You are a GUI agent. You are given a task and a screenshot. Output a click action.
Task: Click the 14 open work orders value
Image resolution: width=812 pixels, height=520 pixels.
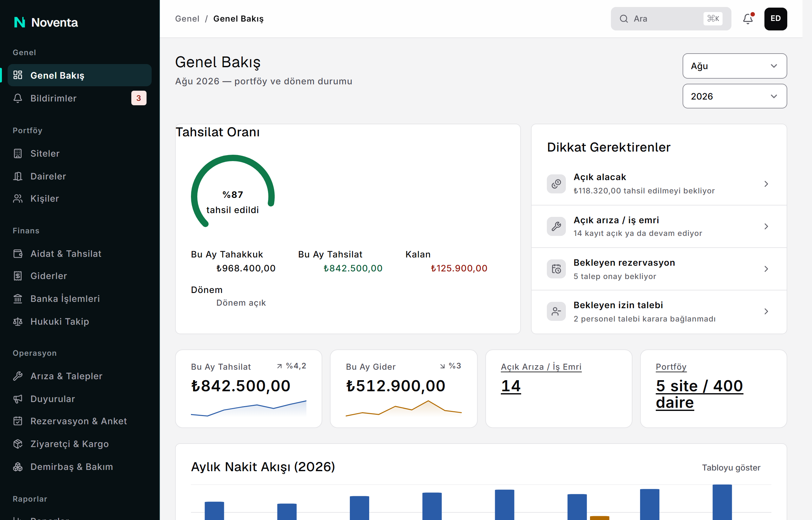click(x=511, y=386)
